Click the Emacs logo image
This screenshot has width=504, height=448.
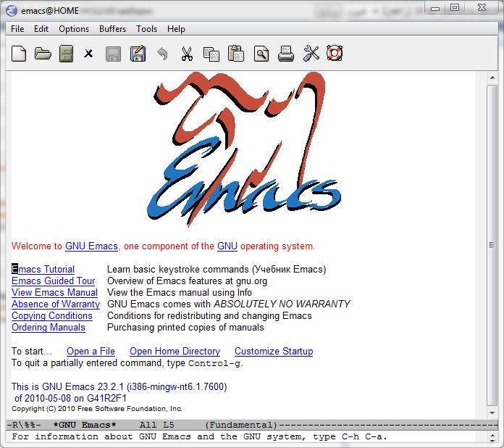[243, 149]
